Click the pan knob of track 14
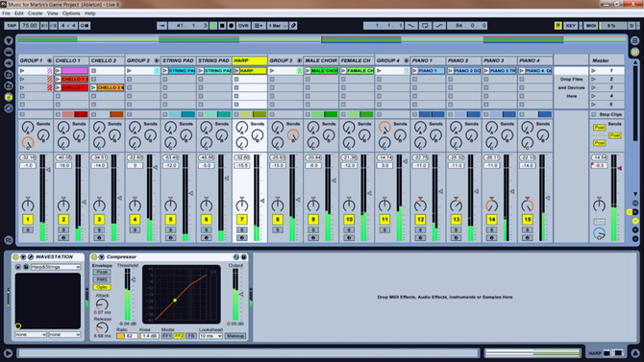Screen dimensions: 644x362 click(x=491, y=205)
